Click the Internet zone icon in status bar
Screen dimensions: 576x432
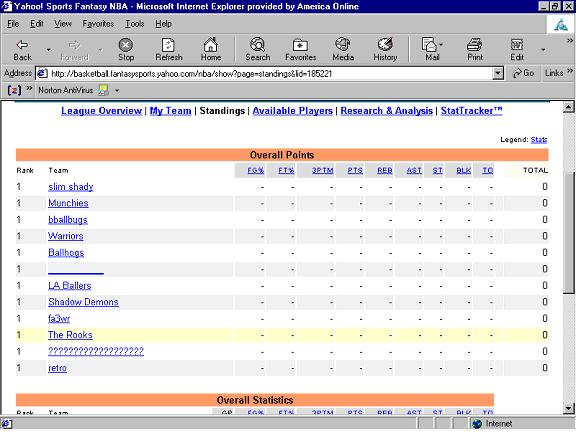click(477, 424)
